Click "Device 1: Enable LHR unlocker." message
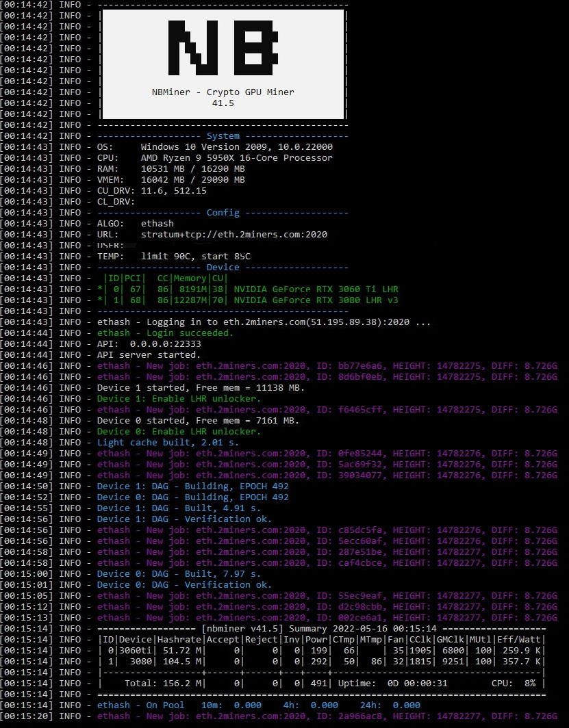This screenshot has height=728, width=569. coord(179,399)
